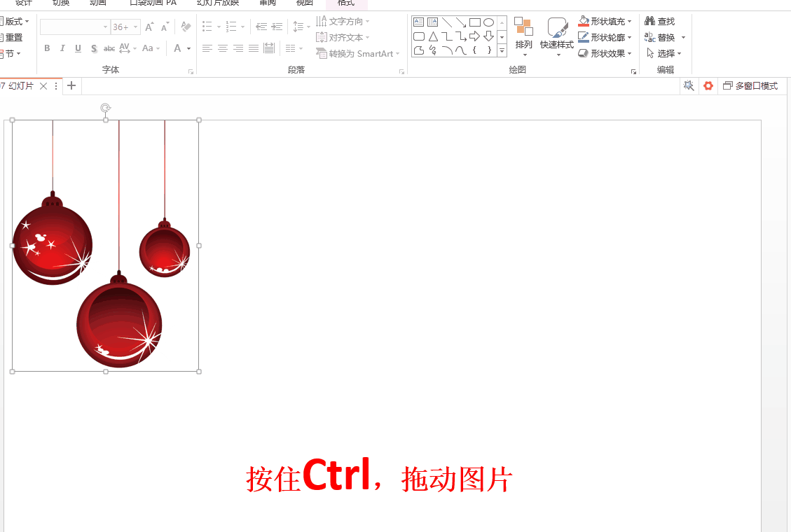Screen dimensions: 791x532
Task: Select the straight line shape
Action: (447, 22)
